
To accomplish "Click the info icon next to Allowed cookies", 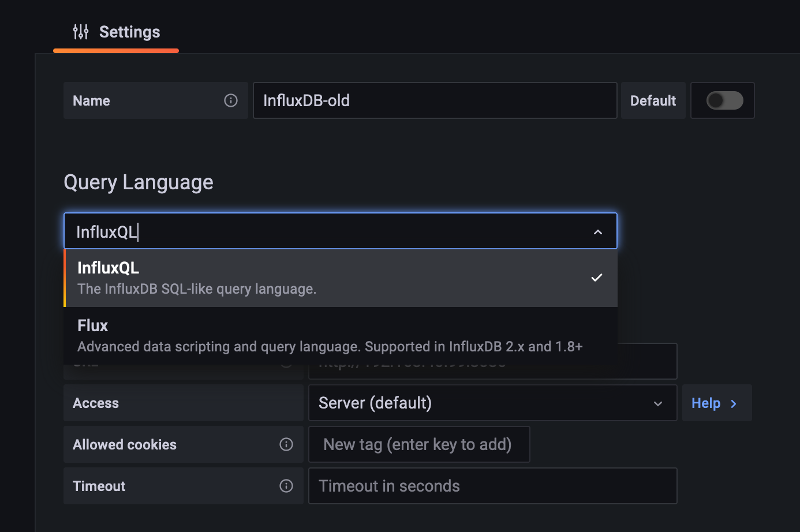I will click(x=286, y=444).
